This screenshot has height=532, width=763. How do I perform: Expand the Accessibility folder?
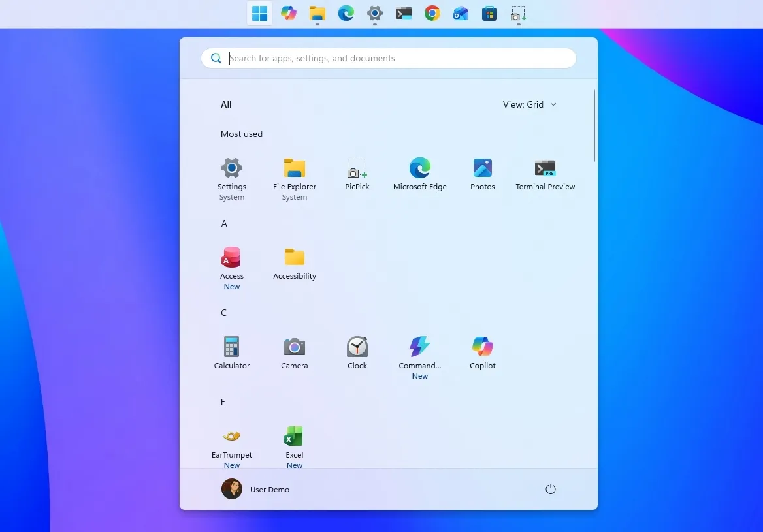tap(295, 264)
